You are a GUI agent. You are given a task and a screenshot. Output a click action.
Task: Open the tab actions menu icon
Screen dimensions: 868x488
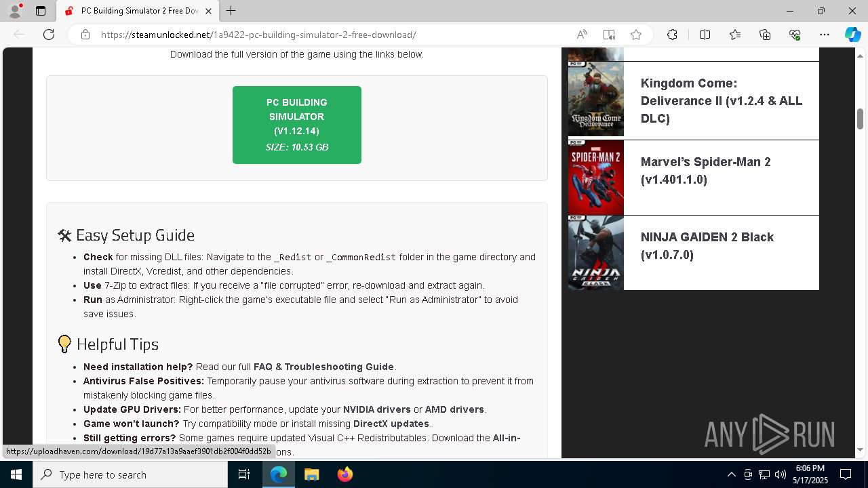point(41,11)
